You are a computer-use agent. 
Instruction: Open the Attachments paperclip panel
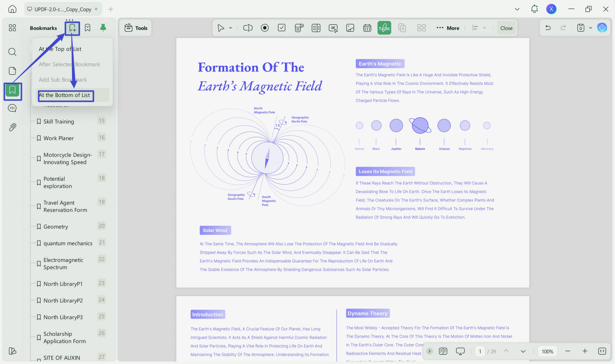tap(12, 127)
